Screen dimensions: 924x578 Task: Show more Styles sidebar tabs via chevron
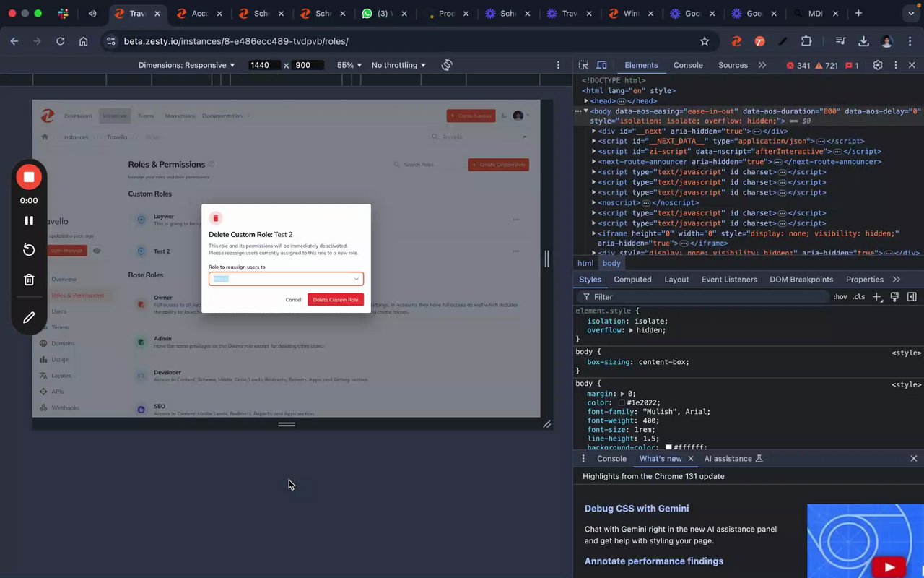click(x=897, y=280)
